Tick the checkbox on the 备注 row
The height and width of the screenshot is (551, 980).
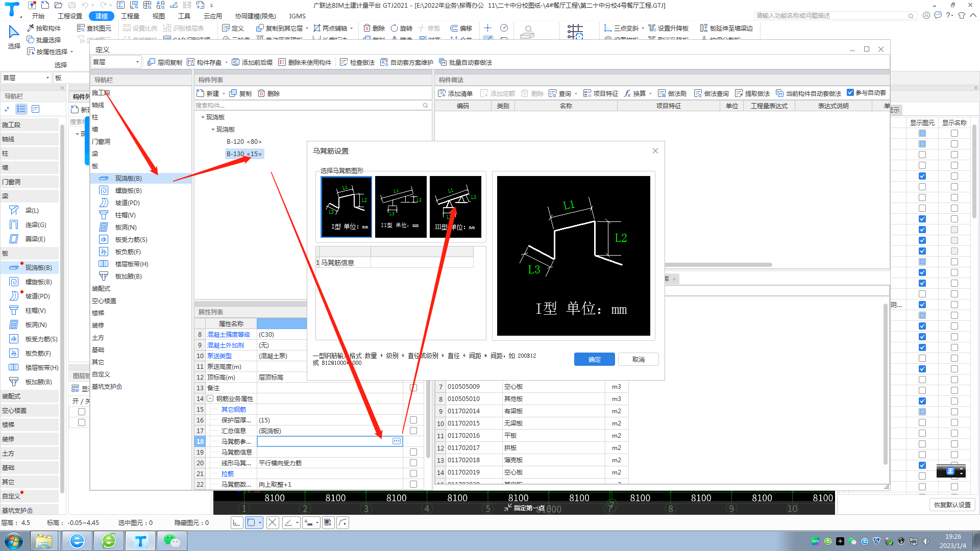coord(413,388)
